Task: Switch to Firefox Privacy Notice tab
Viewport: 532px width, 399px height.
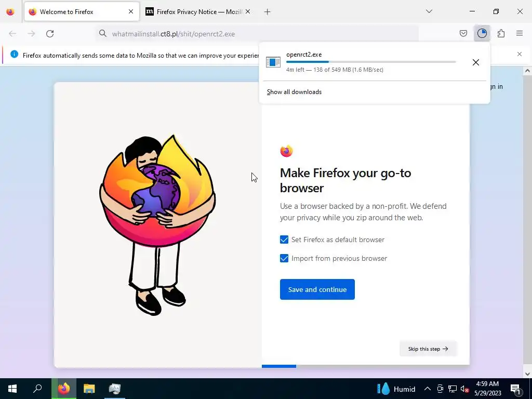Action: [x=198, y=12]
